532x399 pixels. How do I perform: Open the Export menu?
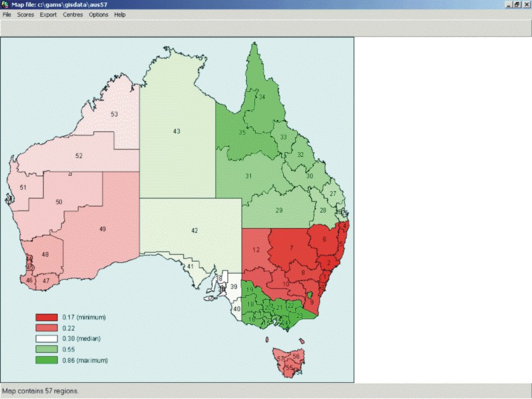(48, 15)
